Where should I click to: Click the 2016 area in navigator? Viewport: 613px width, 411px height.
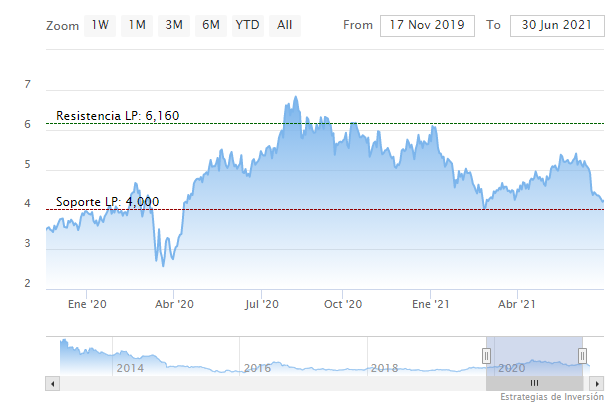257,368
